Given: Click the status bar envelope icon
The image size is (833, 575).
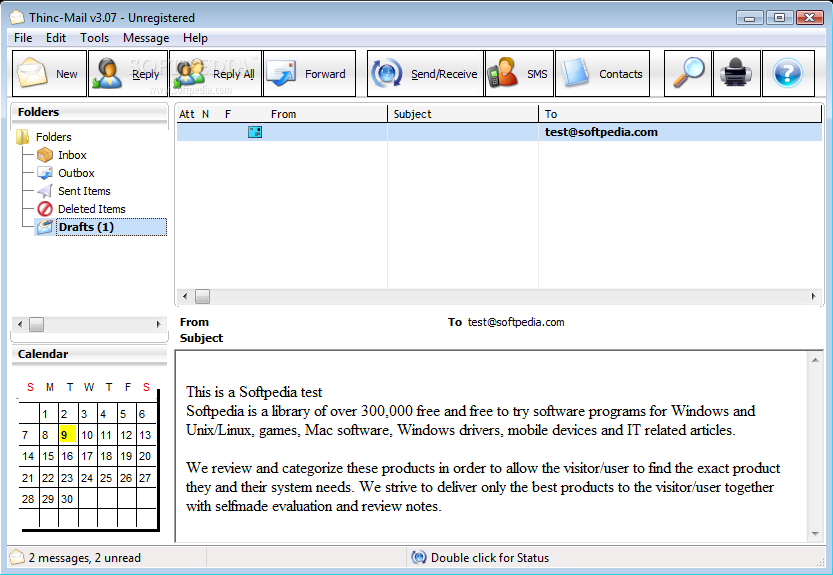Looking at the screenshot, I should [17, 557].
